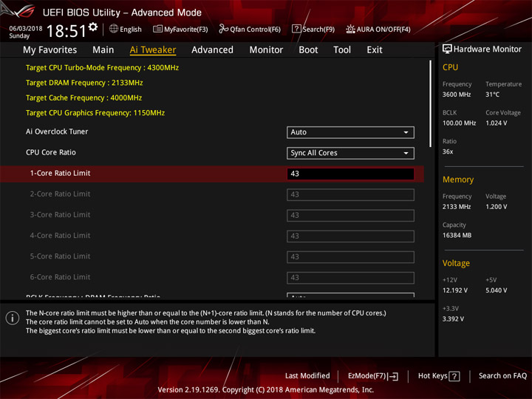Click the 1-Core Ratio Limit input field
The width and height of the screenshot is (532, 399).
pyautogui.click(x=350, y=174)
